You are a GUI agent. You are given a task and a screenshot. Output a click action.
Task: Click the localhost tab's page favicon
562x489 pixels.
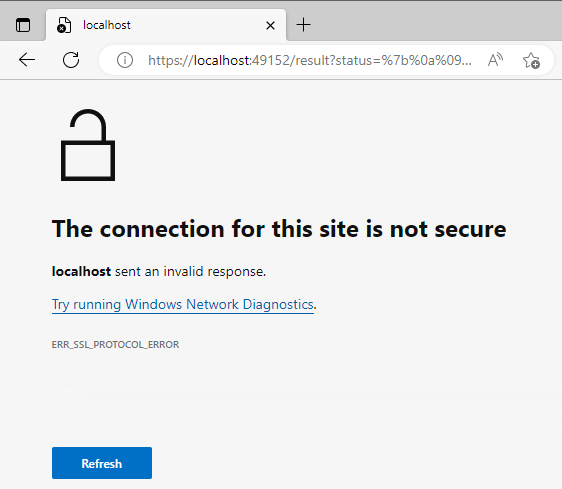(64, 25)
